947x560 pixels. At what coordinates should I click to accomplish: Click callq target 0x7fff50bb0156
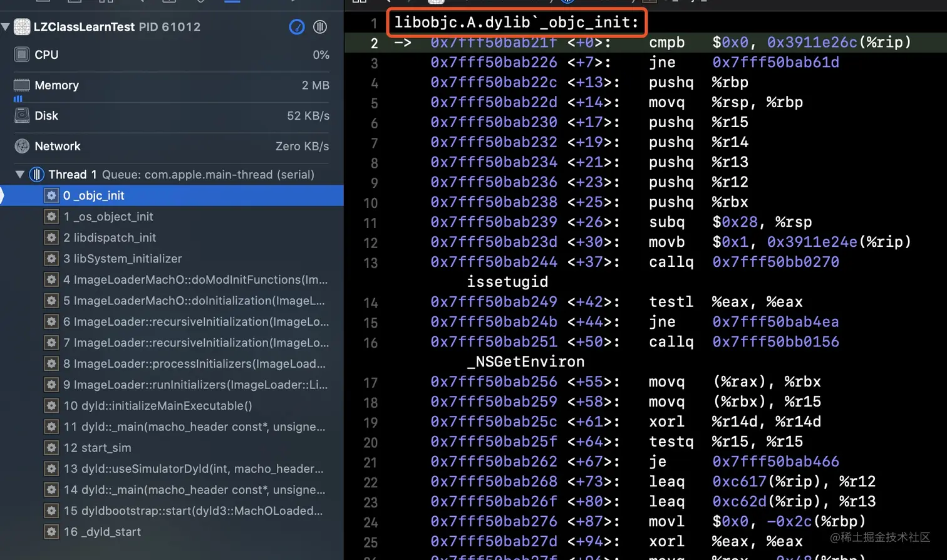click(x=775, y=341)
